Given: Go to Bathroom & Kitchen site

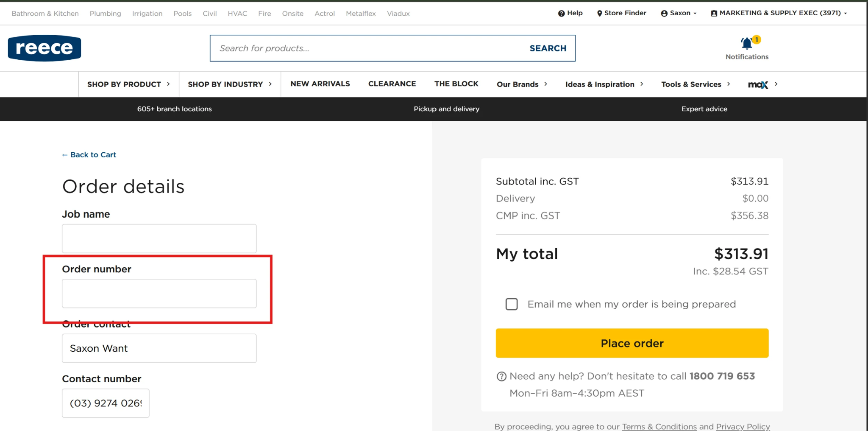Looking at the screenshot, I should click(45, 14).
